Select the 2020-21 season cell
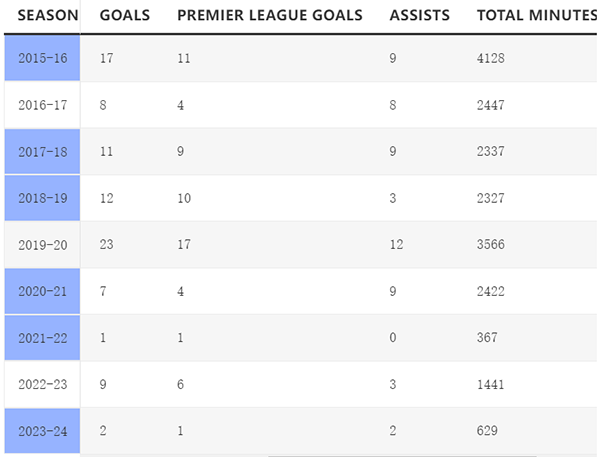 click(x=42, y=291)
